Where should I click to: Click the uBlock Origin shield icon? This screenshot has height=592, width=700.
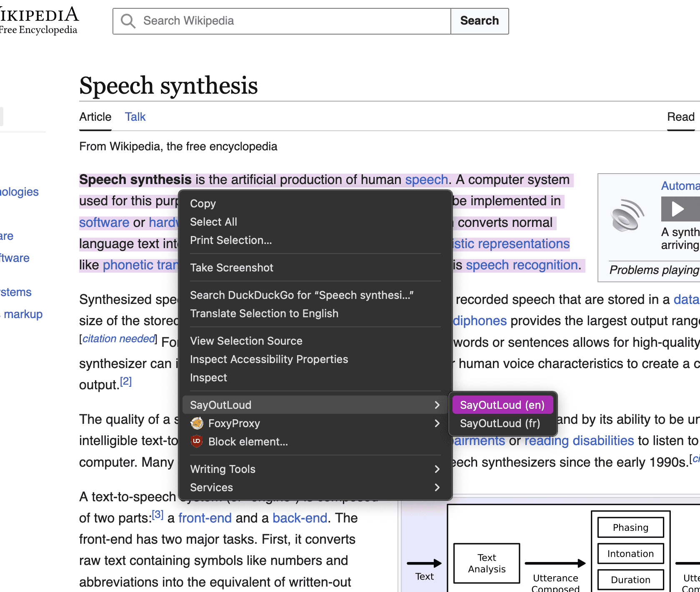tap(197, 441)
